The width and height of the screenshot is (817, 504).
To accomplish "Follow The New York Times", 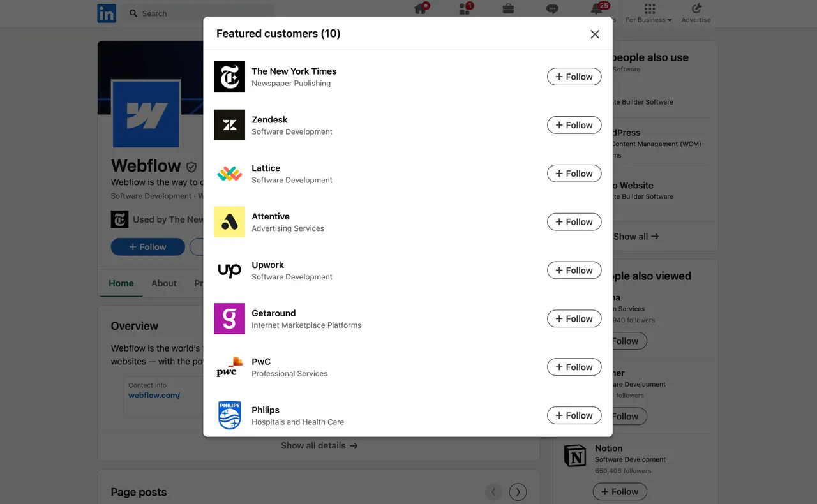I will click(574, 77).
